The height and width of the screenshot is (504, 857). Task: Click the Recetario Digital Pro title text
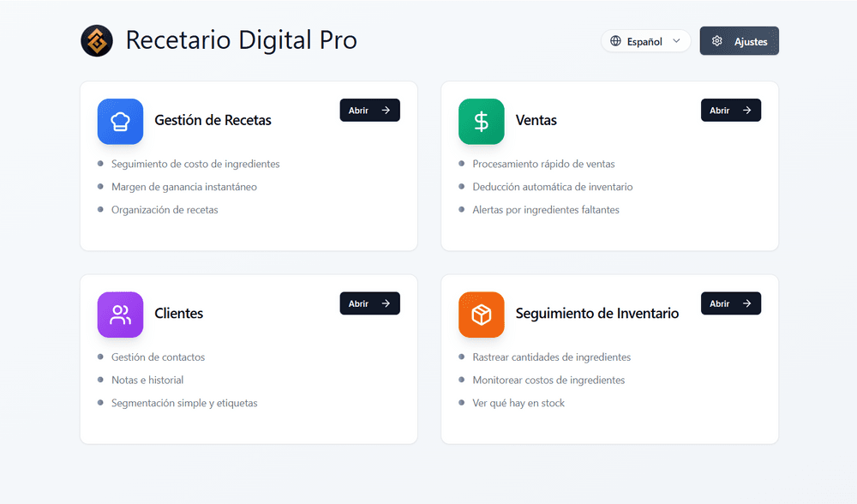241,40
